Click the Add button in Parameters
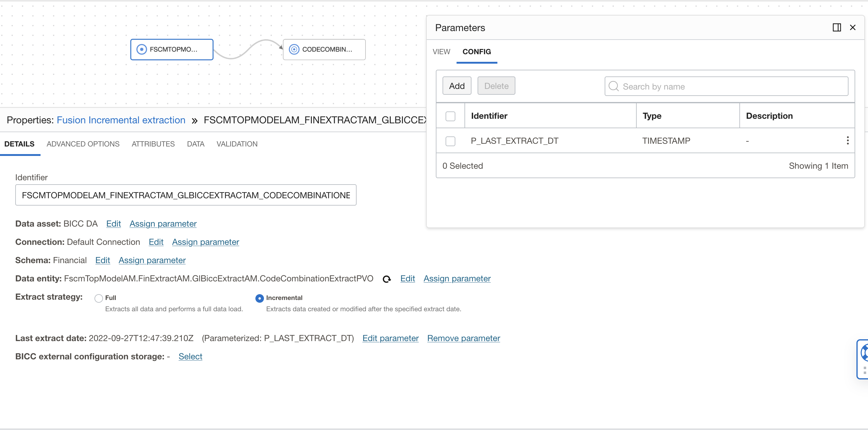 [x=457, y=86]
